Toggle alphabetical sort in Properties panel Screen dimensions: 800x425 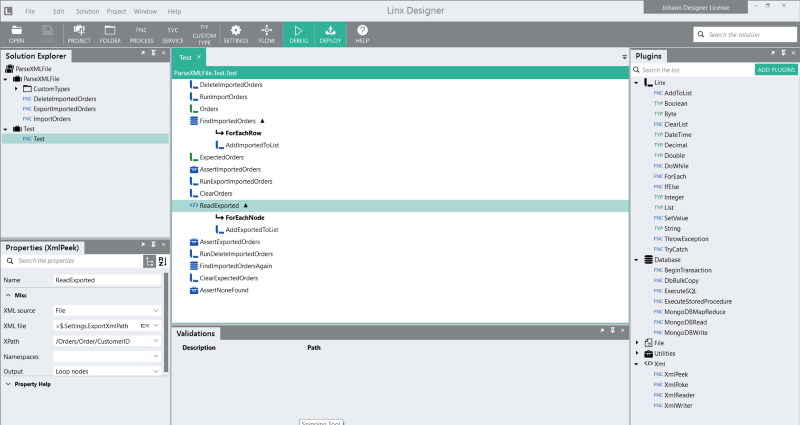pyautogui.click(x=162, y=261)
